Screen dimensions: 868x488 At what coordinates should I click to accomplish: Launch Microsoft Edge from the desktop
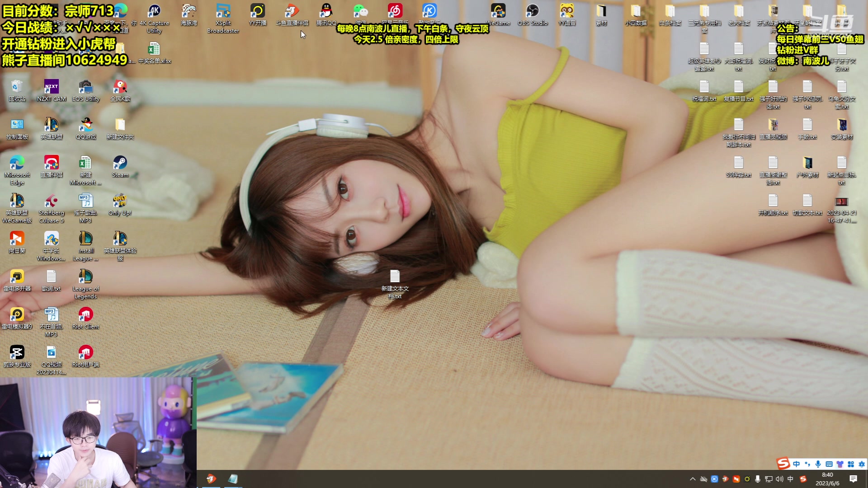pos(17,170)
